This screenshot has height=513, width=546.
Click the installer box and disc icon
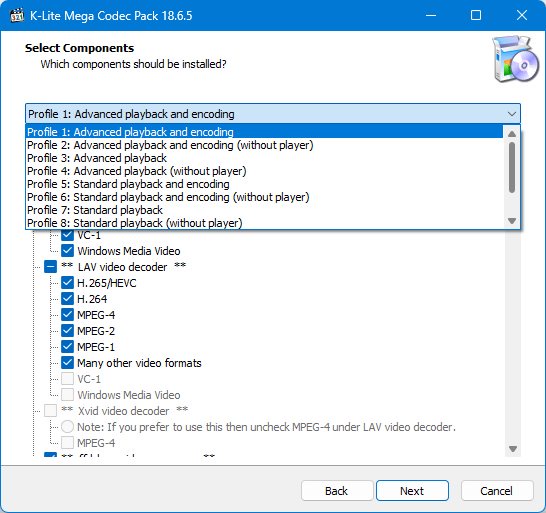[515, 59]
